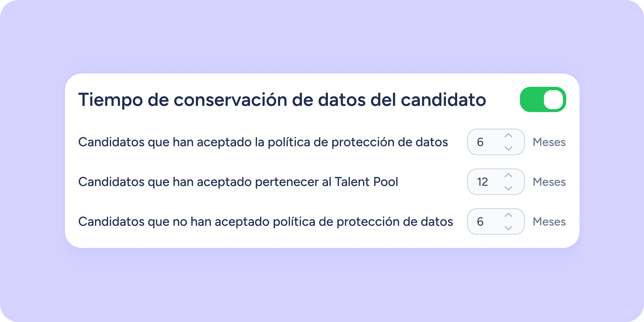This screenshot has height=322, width=644.
Task: Click the 'Meses' unit beside the not-accepted-policy field
Action: tap(549, 221)
